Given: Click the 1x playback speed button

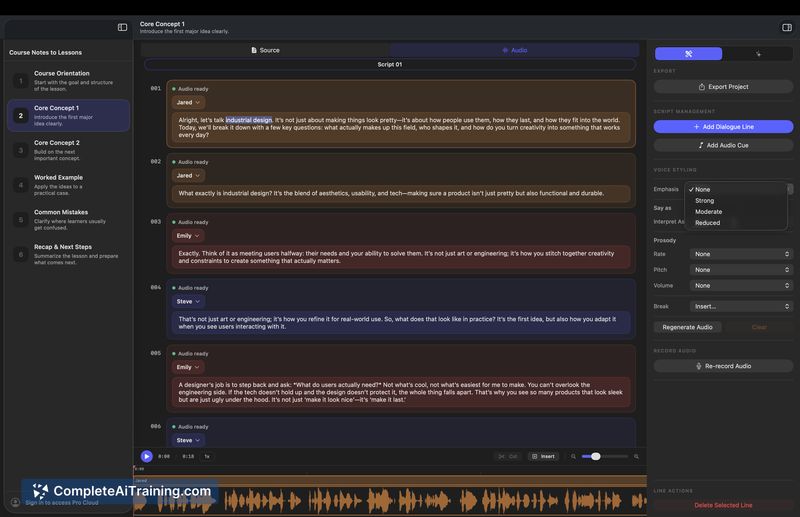Looking at the screenshot, I should coord(207,456).
